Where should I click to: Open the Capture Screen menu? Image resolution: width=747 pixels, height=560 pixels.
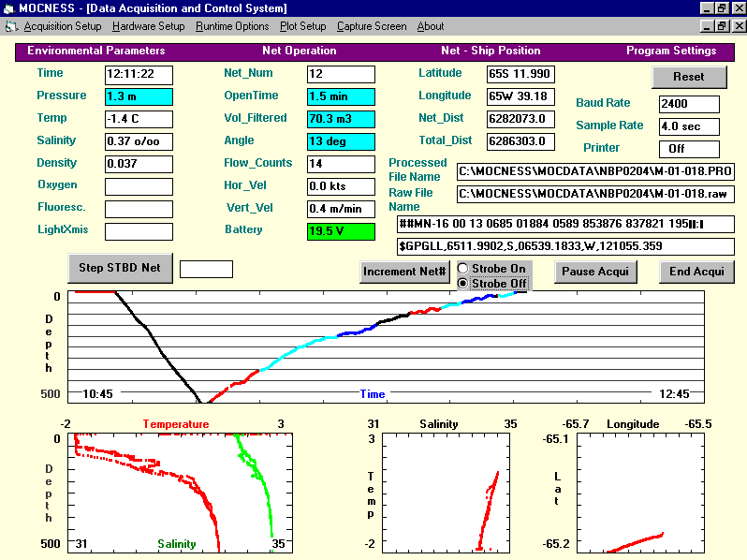[x=372, y=26]
